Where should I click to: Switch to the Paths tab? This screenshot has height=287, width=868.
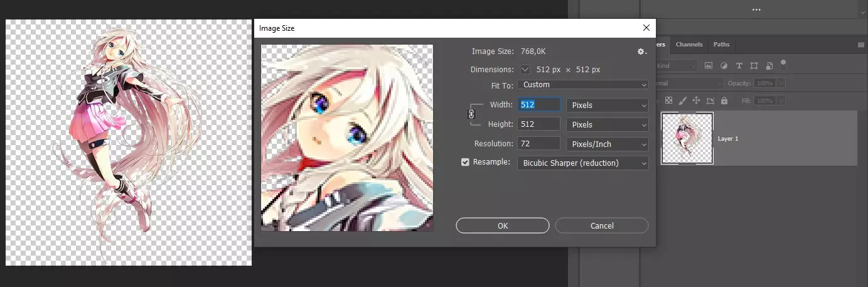pyautogui.click(x=722, y=45)
